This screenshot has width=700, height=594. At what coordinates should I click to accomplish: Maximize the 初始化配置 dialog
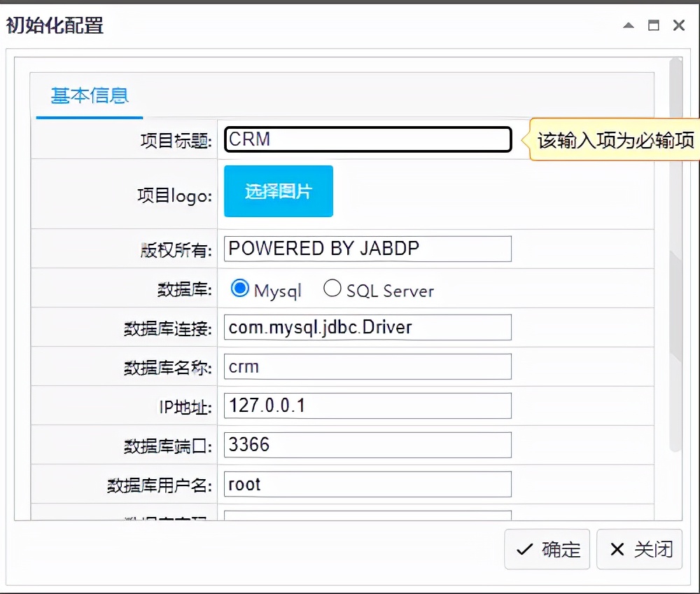[654, 25]
